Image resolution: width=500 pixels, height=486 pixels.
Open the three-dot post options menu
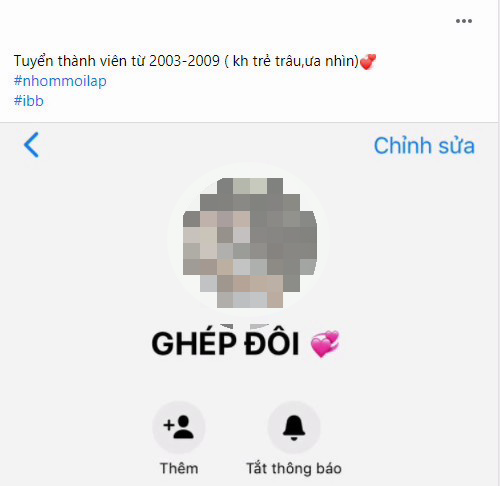point(464,21)
